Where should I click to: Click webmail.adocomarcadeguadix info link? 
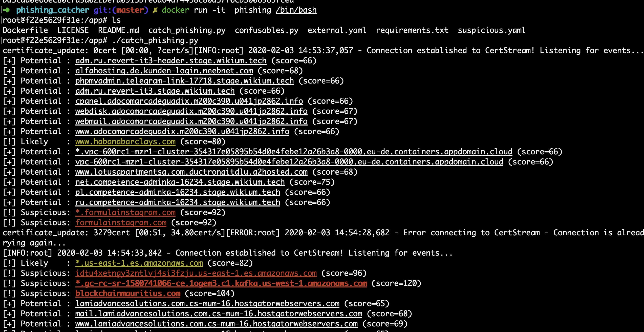click(191, 121)
